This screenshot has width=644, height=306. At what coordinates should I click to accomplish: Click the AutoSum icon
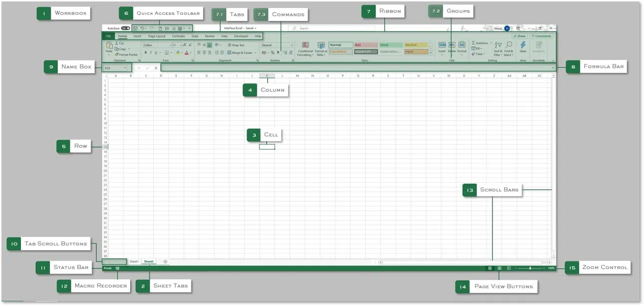(x=475, y=43)
